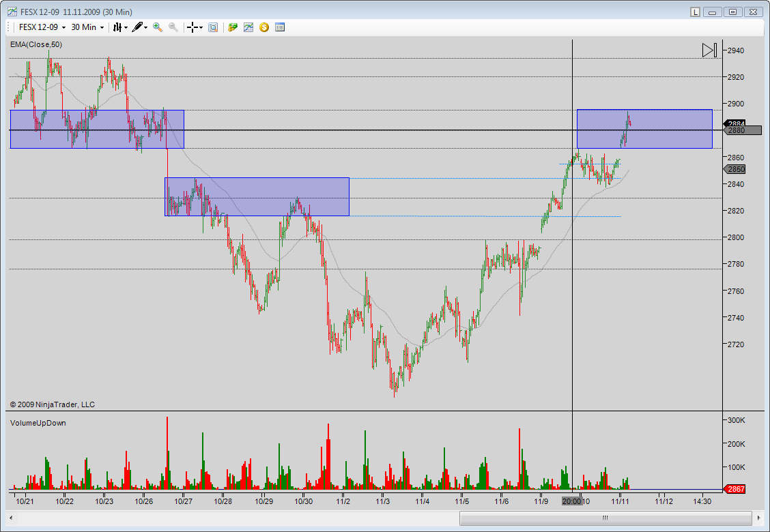Click the horizontal scrollbar left arrow
The width and height of the screenshot is (770, 532).
click(11, 518)
